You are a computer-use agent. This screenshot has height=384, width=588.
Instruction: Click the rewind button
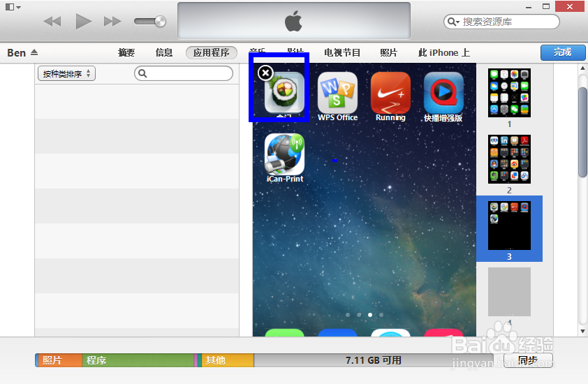[52, 22]
